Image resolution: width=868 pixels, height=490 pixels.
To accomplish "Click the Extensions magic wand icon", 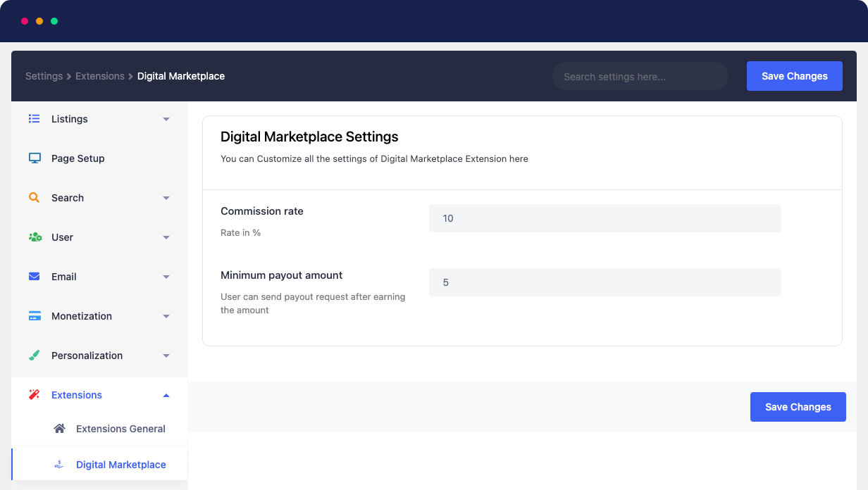I will (34, 394).
